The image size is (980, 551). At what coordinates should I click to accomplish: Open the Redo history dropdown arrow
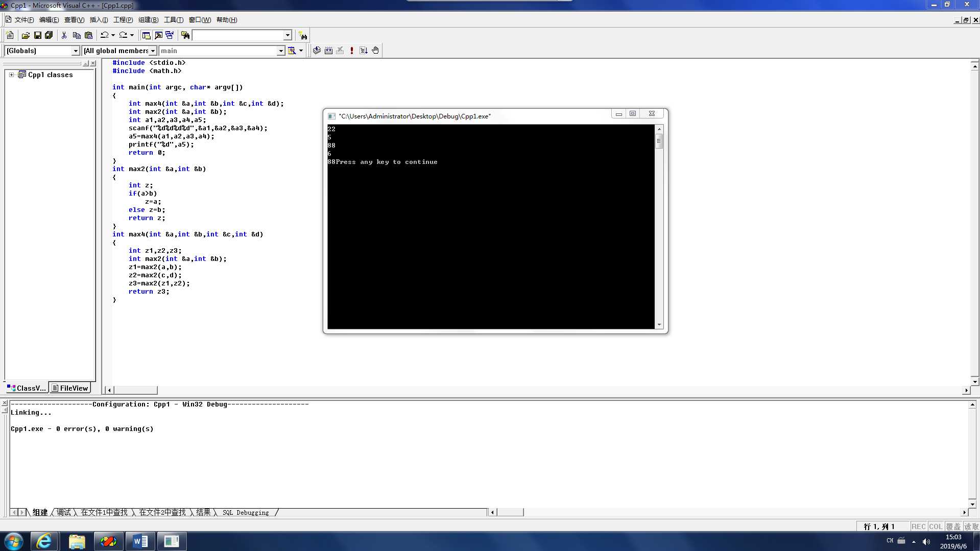(132, 35)
